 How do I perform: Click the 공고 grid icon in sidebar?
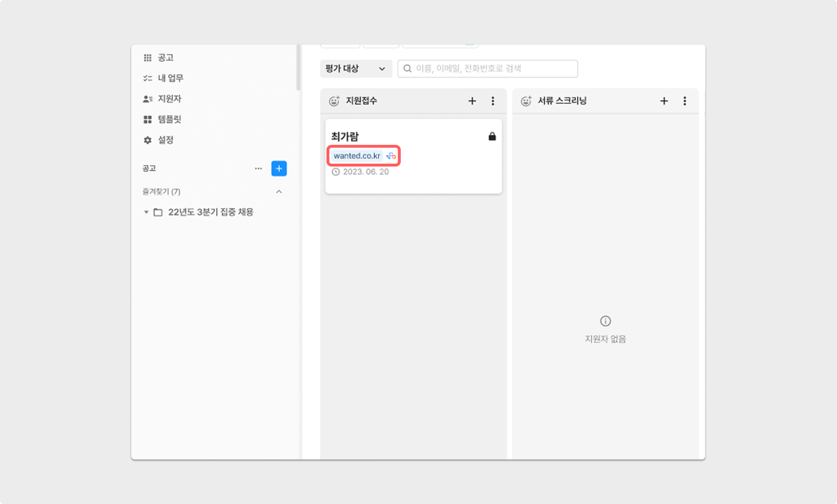(147, 58)
